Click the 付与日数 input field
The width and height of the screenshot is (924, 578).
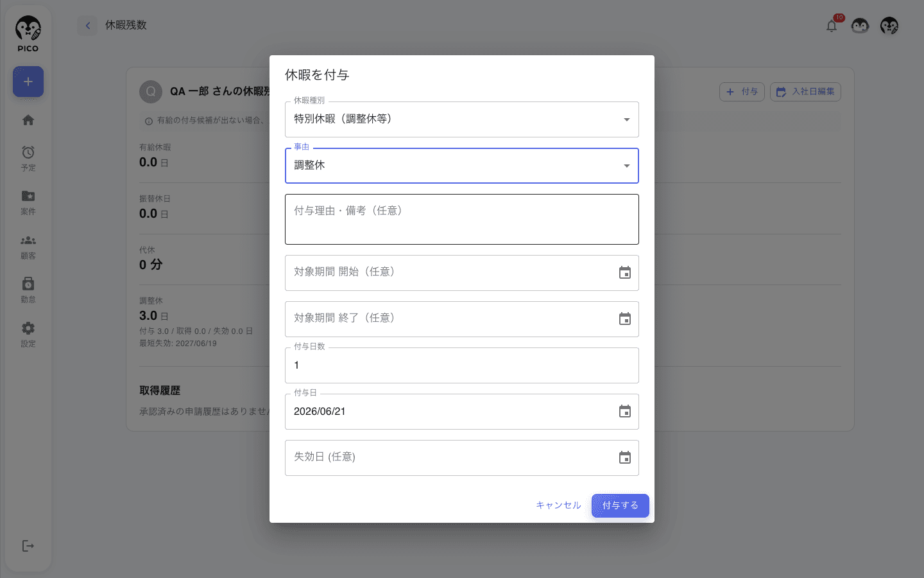pyautogui.click(x=462, y=365)
